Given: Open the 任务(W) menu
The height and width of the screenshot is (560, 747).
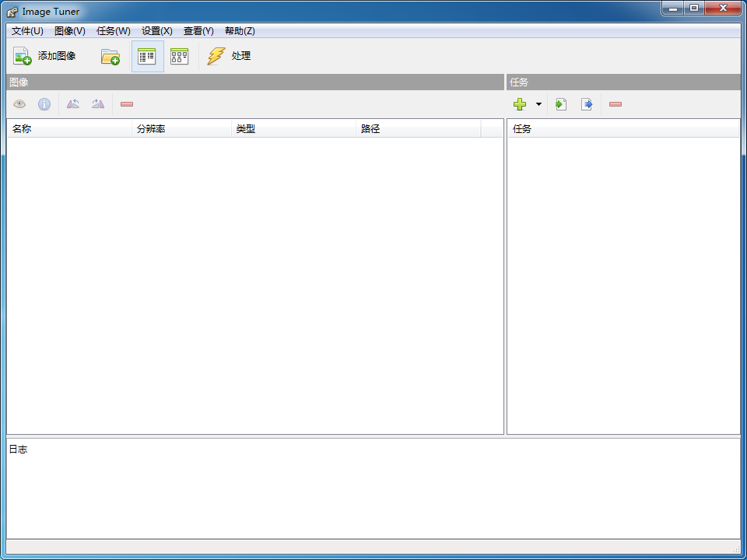Looking at the screenshot, I should point(114,31).
